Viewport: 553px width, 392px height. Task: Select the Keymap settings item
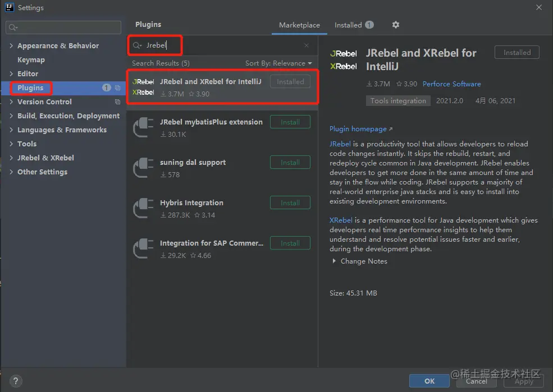point(31,60)
